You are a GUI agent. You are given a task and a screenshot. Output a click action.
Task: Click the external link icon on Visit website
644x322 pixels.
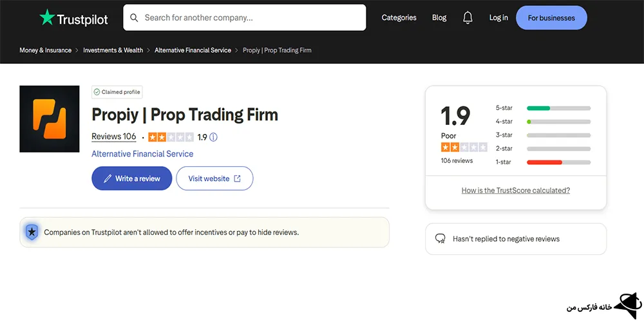pos(237,178)
